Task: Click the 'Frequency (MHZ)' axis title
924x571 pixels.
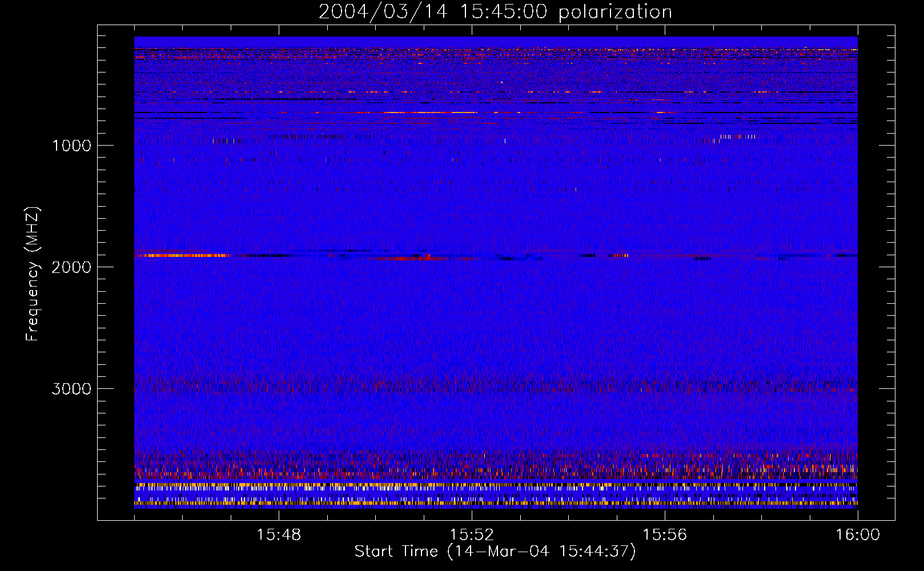Action: point(33,274)
